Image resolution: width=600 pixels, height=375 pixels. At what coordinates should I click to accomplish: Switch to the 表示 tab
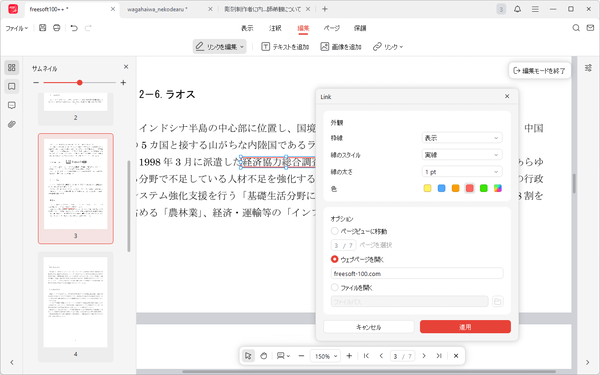click(247, 28)
